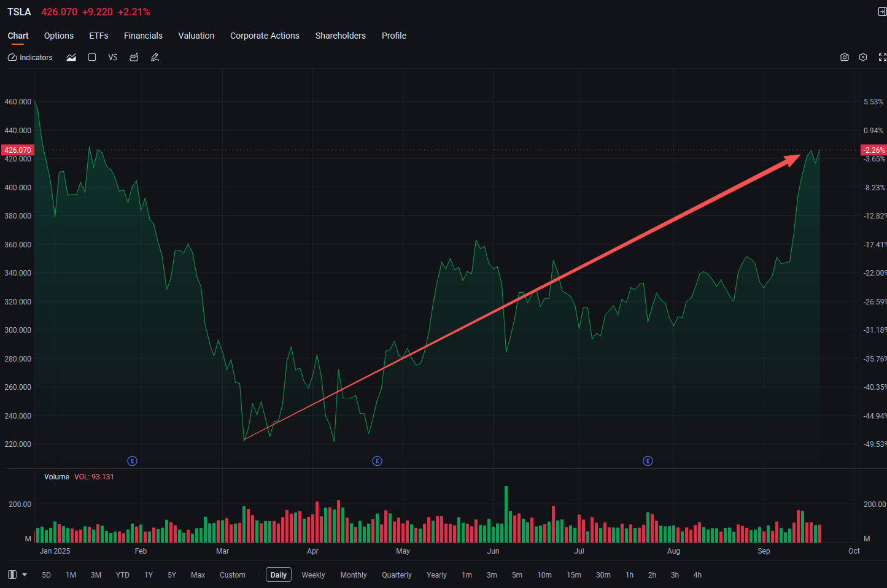Select the 1Y time range
This screenshot has height=588, width=887.
[149, 575]
